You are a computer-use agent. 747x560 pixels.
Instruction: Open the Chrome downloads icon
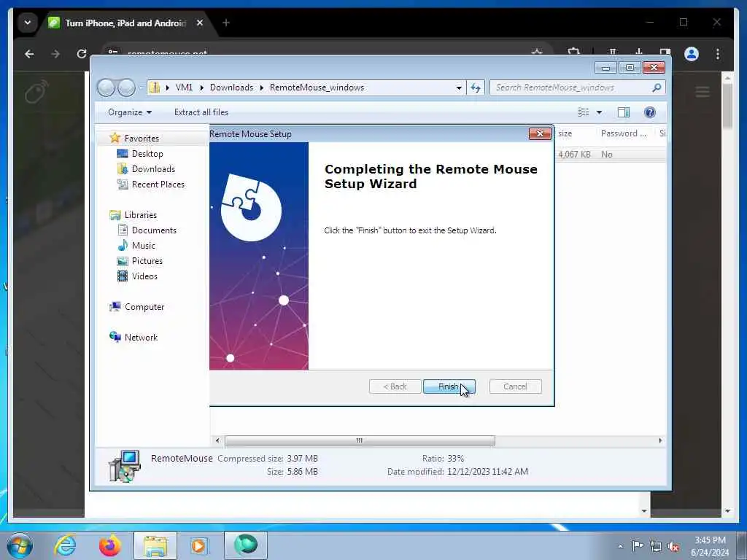coord(639,52)
